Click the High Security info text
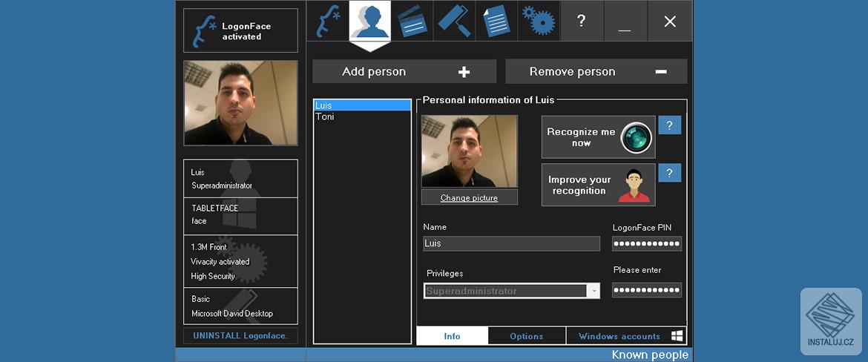This screenshot has height=362, width=868. click(213, 276)
